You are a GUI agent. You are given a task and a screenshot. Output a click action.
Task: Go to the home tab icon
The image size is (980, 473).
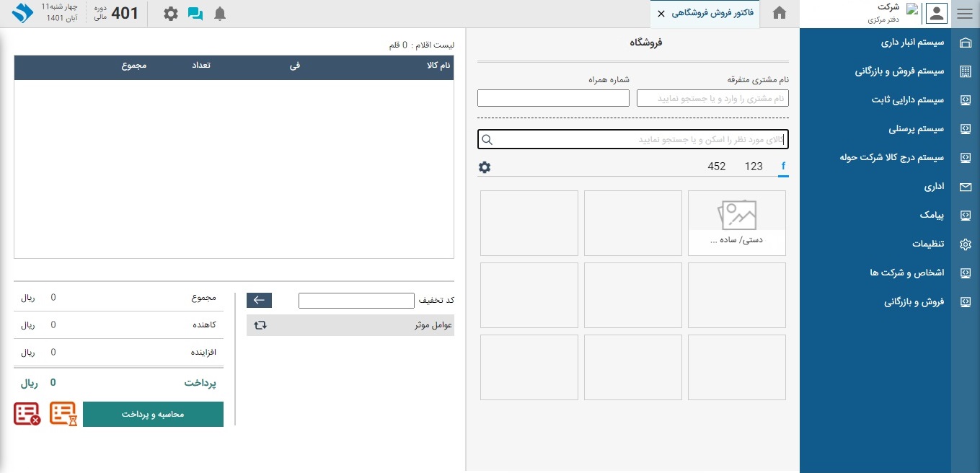point(779,13)
